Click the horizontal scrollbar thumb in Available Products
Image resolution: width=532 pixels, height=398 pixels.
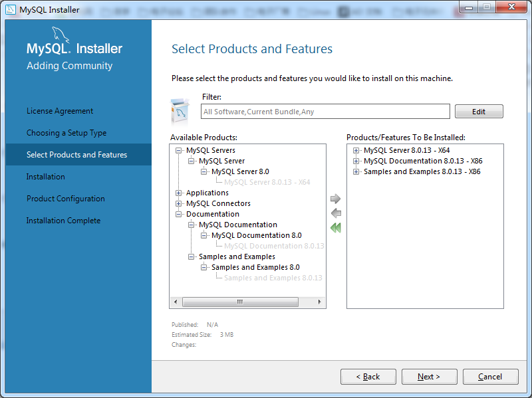pos(240,302)
